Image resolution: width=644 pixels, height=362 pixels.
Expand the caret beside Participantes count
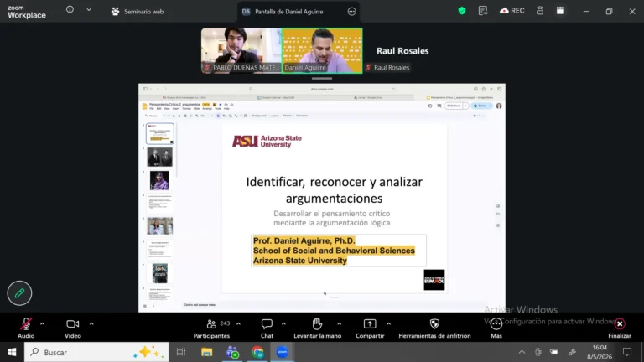[238, 323]
